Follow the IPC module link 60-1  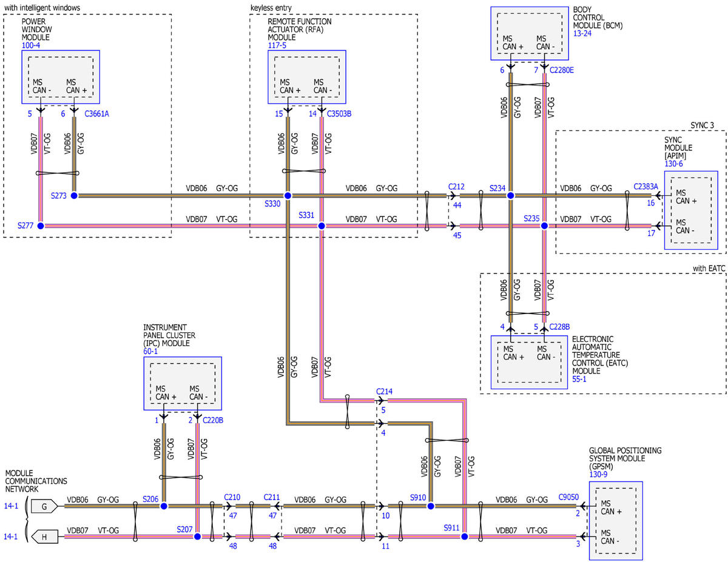(x=150, y=351)
